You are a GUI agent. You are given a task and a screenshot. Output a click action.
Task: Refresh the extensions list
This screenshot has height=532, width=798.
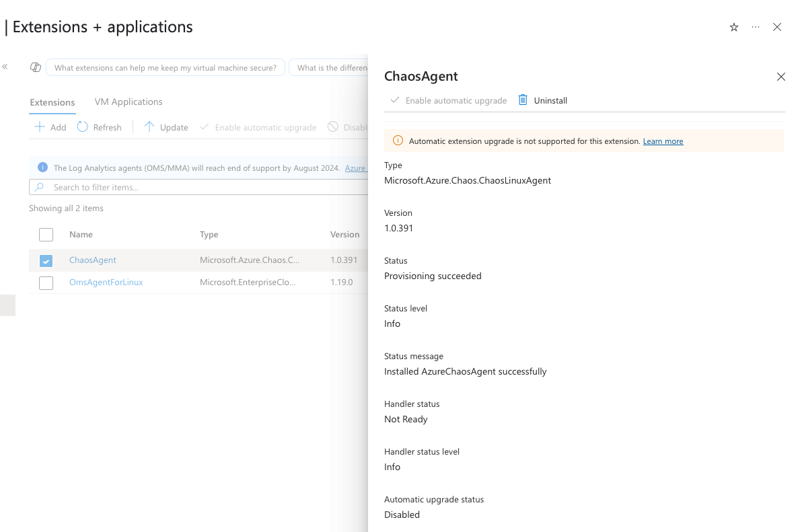99,126
